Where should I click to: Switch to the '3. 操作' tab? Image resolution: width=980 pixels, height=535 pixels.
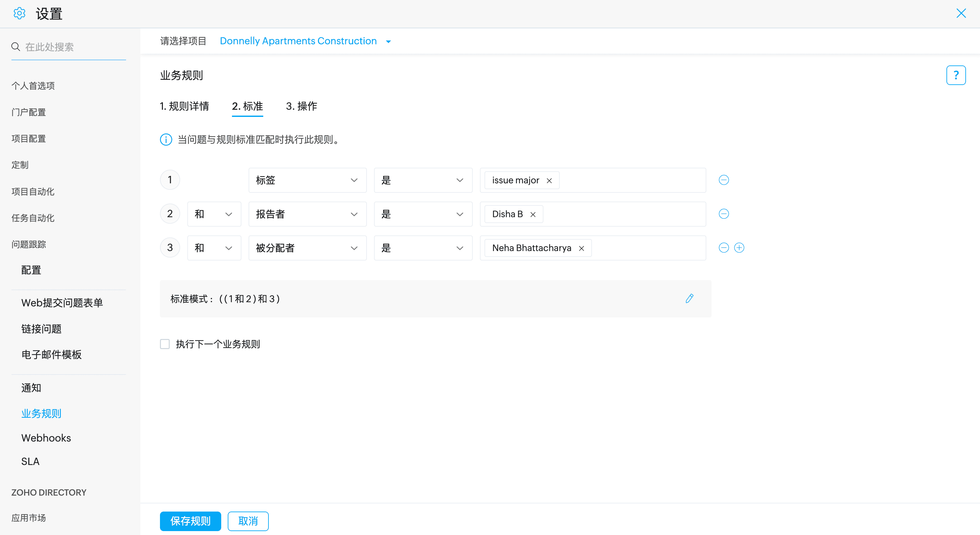(x=301, y=106)
